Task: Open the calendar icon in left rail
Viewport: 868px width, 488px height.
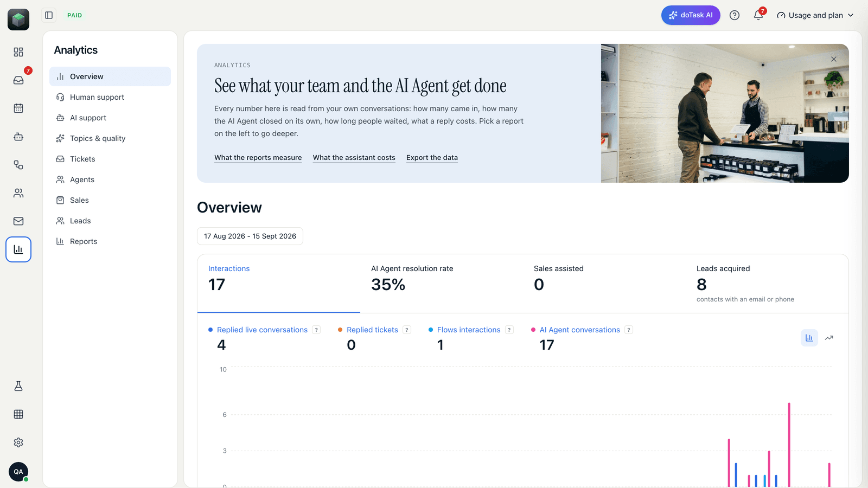Action: (18, 108)
